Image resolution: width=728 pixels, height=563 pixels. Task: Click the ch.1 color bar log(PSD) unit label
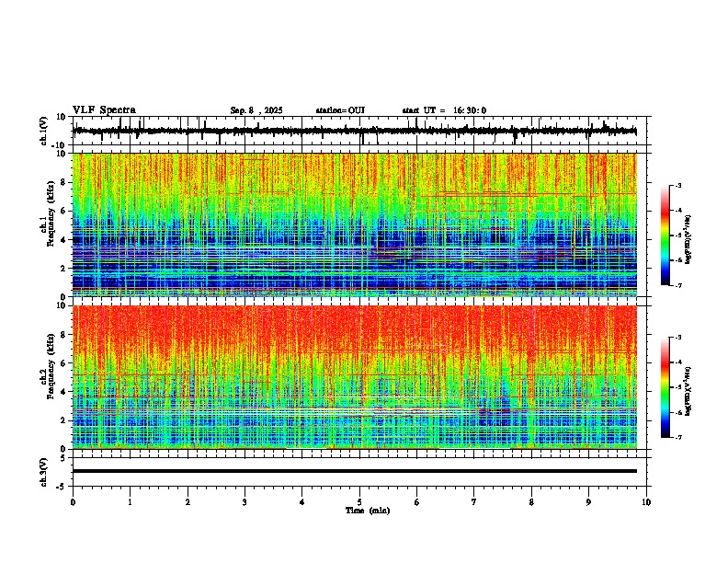[688, 240]
